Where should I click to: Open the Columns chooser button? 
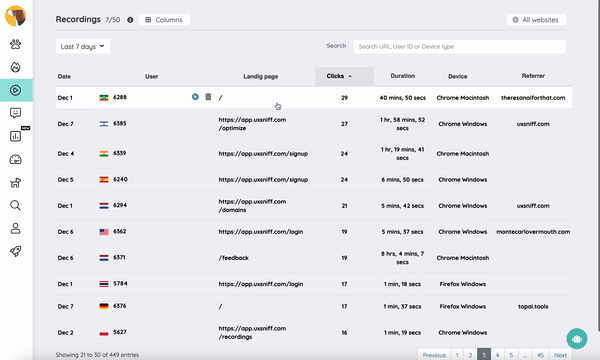point(164,20)
